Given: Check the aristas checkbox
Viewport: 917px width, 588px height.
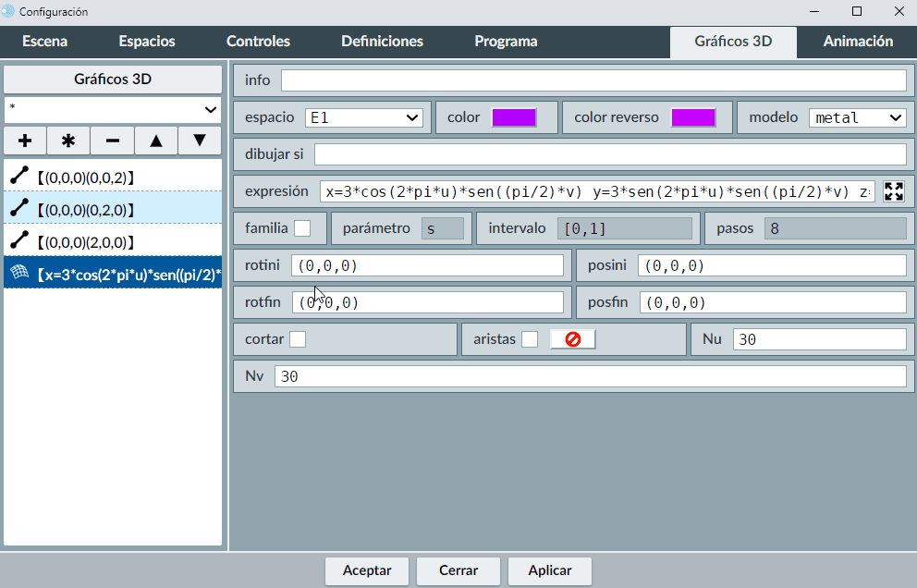Looking at the screenshot, I should coord(530,339).
